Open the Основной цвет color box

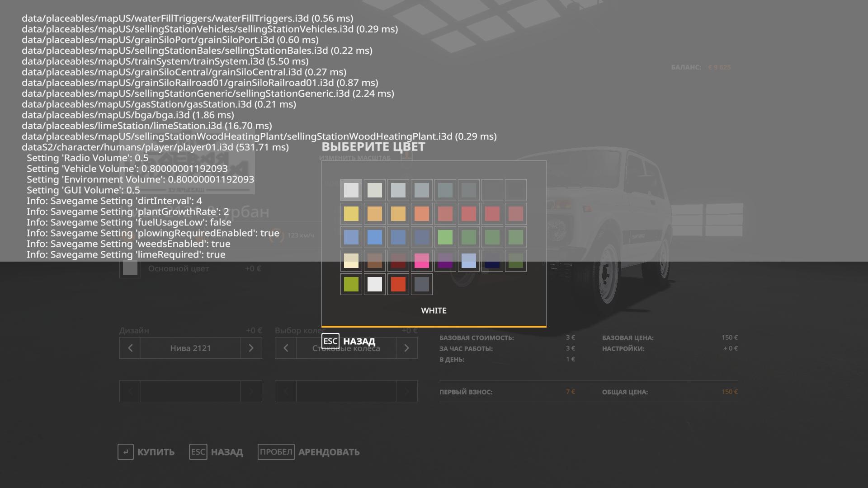tap(130, 268)
